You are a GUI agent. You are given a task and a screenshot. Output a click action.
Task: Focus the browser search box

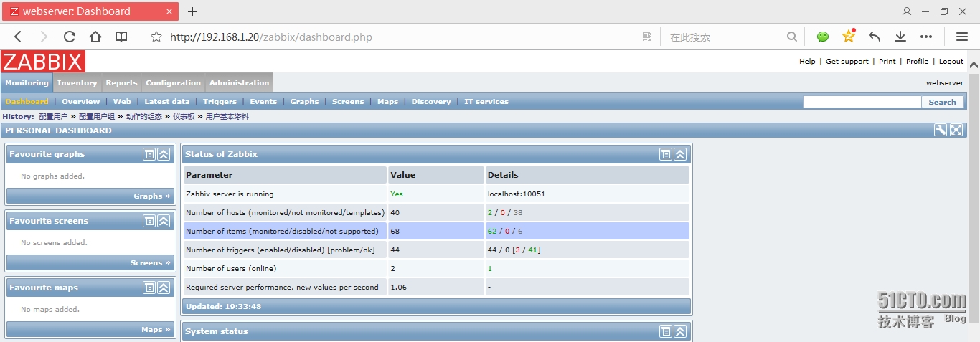point(725,37)
